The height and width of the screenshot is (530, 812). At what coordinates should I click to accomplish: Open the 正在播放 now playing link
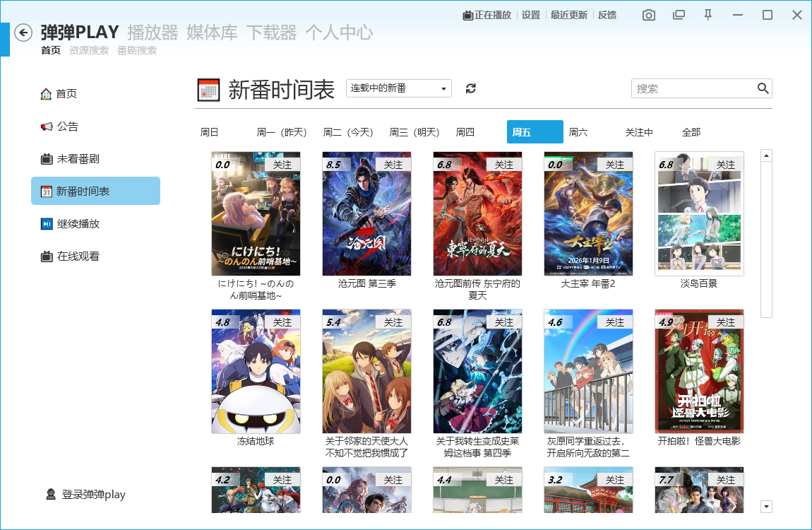click(486, 15)
